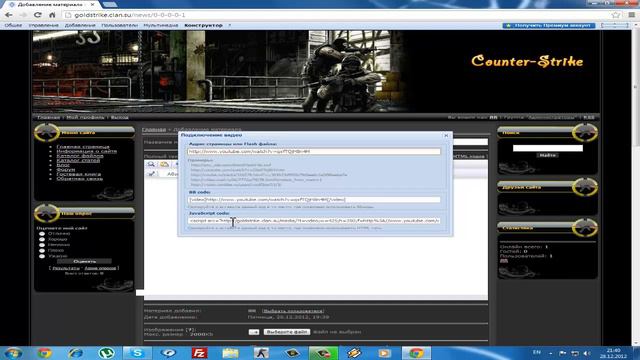
Task: Open uTorrent from taskbar
Action: pos(107,353)
